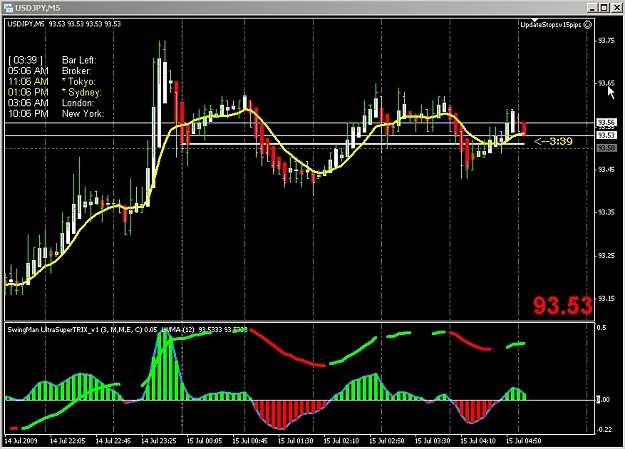The height and width of the screenshot is (449, 625).
Task: Click the '10:06 PM' New York time value
Action: tap(28, 114)
